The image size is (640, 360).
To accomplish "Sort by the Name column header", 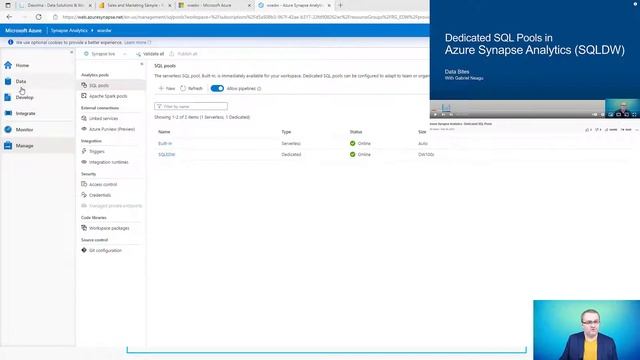I will (164, 132).
